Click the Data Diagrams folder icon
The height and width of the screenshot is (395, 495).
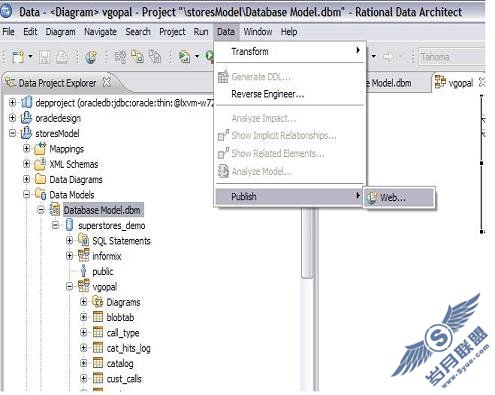[x=40, y=179]
